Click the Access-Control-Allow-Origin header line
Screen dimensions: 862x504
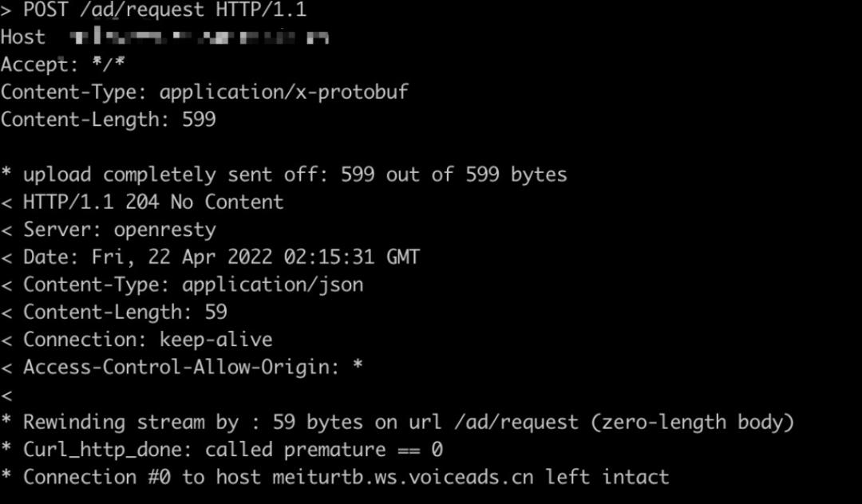192,367
